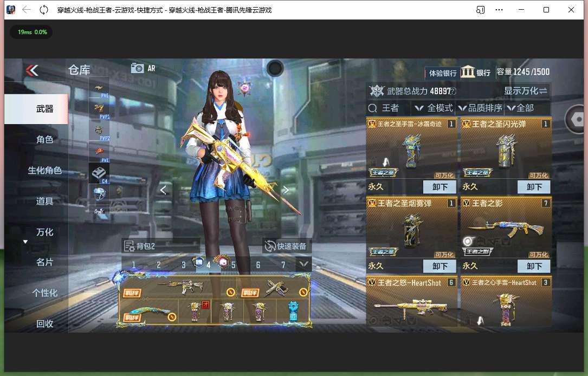This screenshot has height=376, width=588.
Task: Click 快速装备 quick equip button
Action: 287,246
